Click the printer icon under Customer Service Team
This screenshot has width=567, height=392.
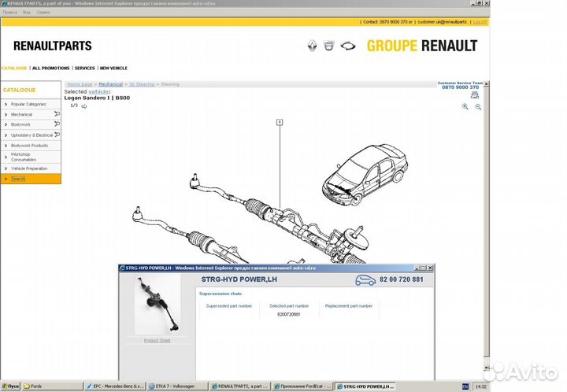coord(475,95)
